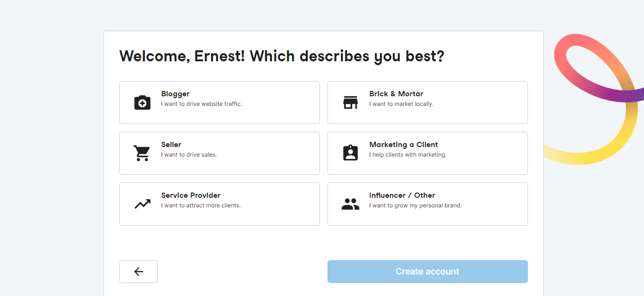Select the Marketing a Client label
The height and width of the screenshot is (296, 644).
point(403,145)
